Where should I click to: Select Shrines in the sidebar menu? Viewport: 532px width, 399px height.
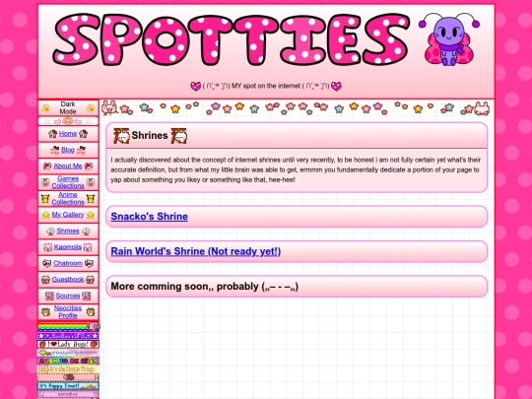click(68, 232)
